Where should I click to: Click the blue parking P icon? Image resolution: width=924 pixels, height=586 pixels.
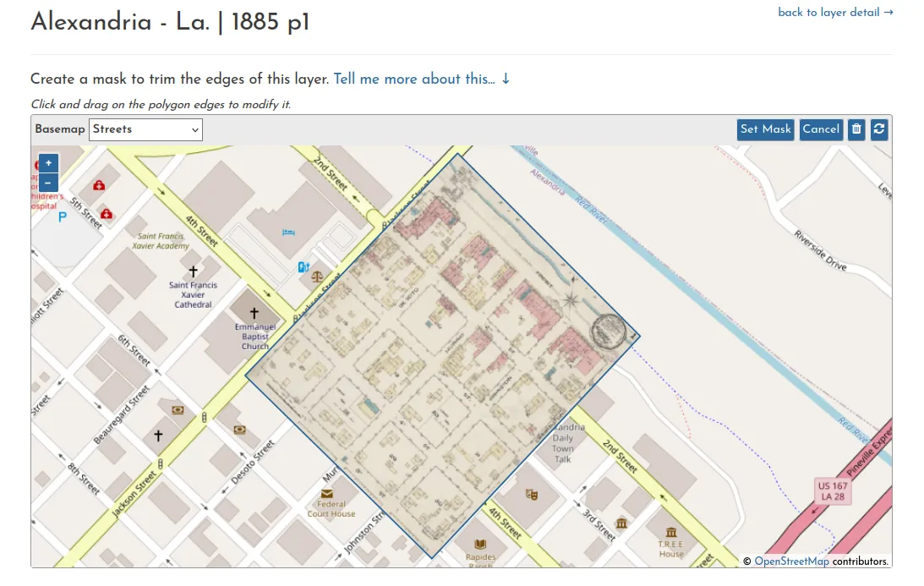(x=62, y=216)
